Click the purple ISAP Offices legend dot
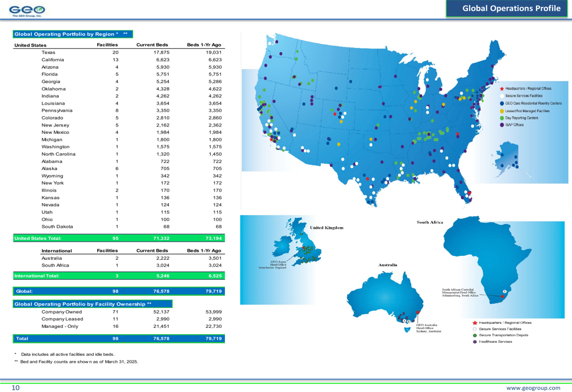The image size is (572, 392). coord(502,125)
